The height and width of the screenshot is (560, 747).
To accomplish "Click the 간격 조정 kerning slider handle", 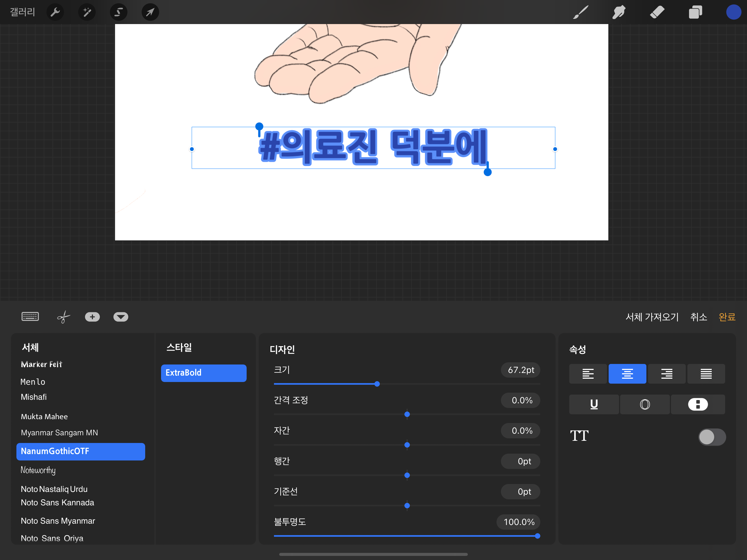I will 407,414.
